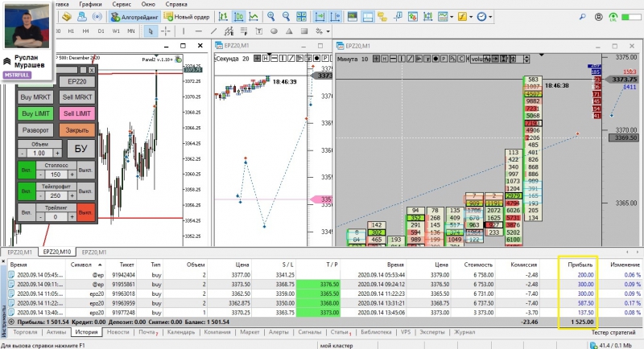Image resolution: width=644 pixels, height=349 pixels.
Task: Click the Разворот button
Action: click(35, 130)
